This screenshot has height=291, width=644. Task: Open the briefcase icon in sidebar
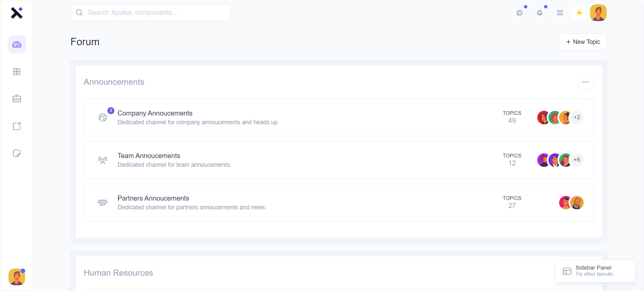17,99
